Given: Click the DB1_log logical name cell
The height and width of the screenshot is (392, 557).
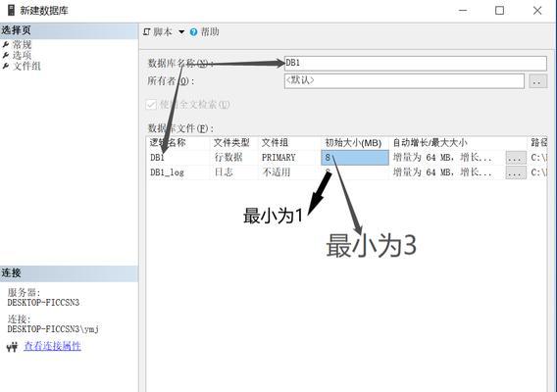Looking at the screenshot, I should point(179,172).
